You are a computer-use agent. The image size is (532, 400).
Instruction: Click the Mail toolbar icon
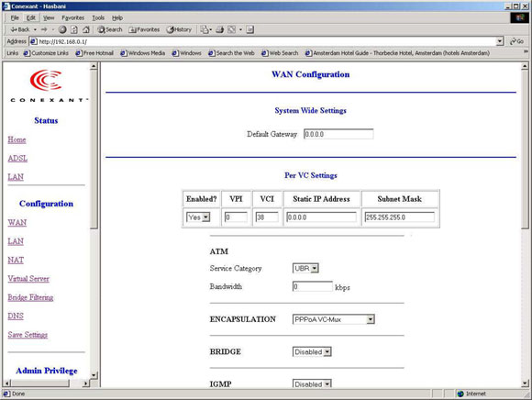[205, 29]
